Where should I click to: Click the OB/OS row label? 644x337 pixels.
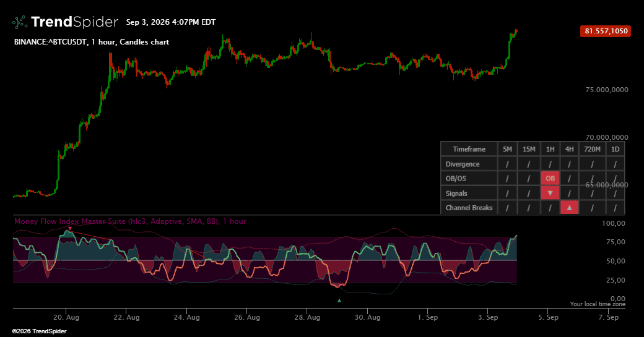[456, 179]
